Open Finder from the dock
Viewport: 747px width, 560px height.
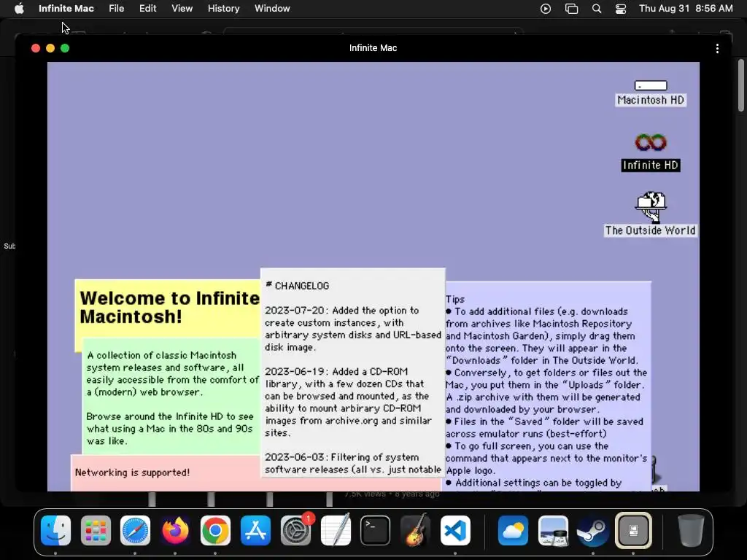coord(55,530)
